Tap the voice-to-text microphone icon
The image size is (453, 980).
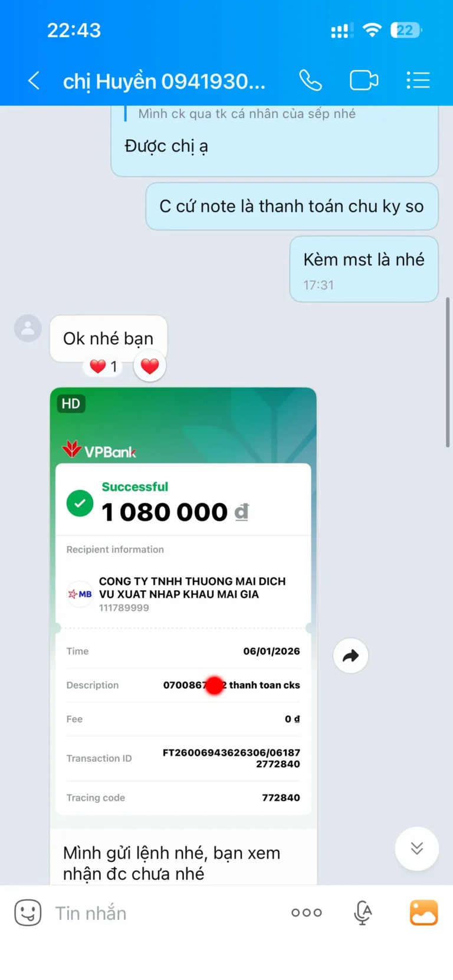pyautogui.click(x=363, y=913)
